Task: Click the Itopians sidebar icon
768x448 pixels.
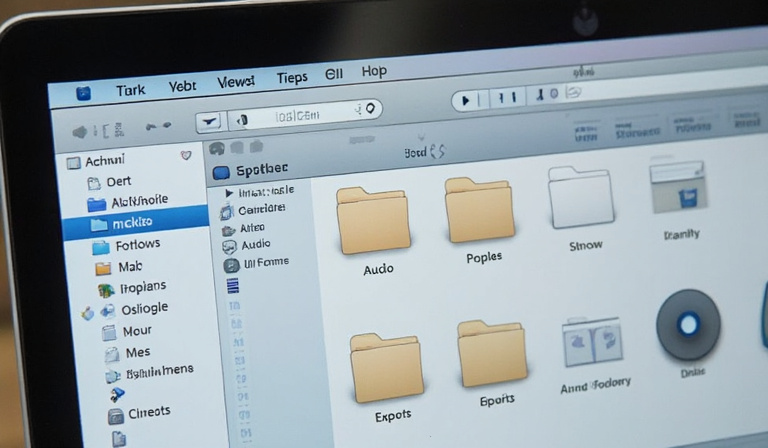Action: 106,290
